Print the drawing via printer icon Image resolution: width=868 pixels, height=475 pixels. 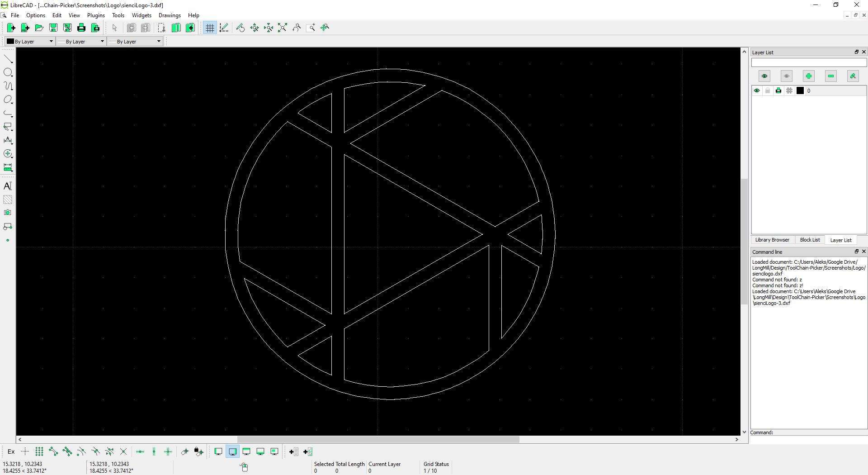81,28
